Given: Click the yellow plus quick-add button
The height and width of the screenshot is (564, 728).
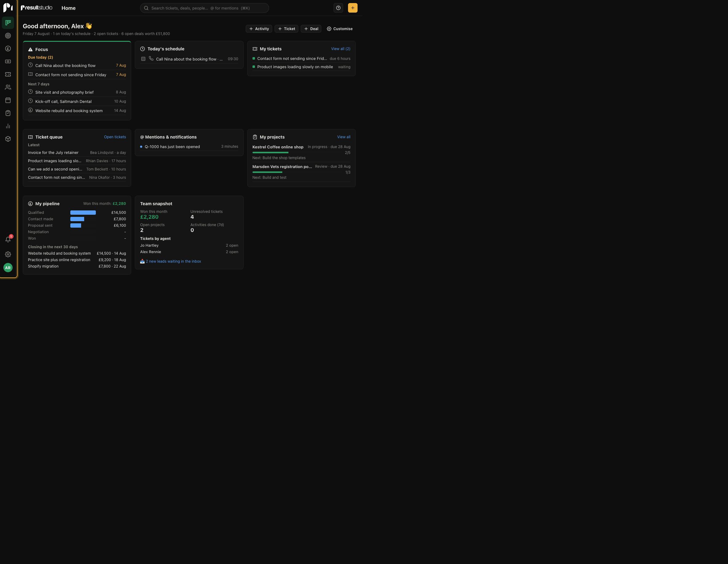Looking at the screenshot, I should (353, 8).
